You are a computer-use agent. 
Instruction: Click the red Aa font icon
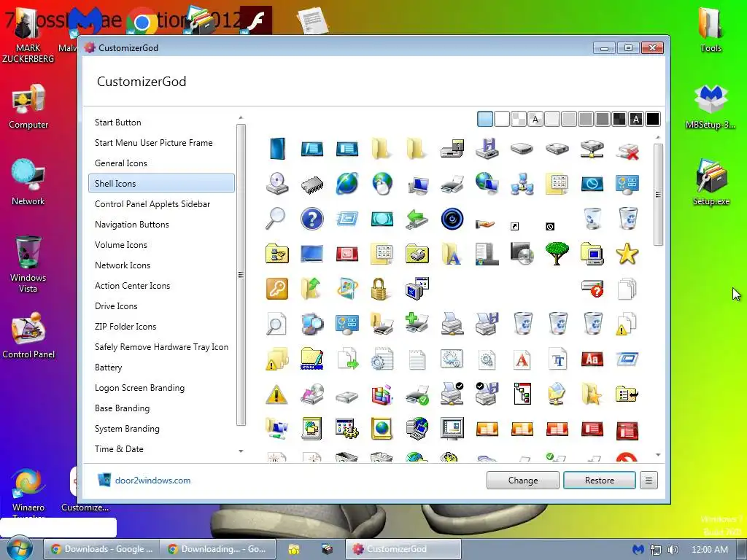pos(592,359)
